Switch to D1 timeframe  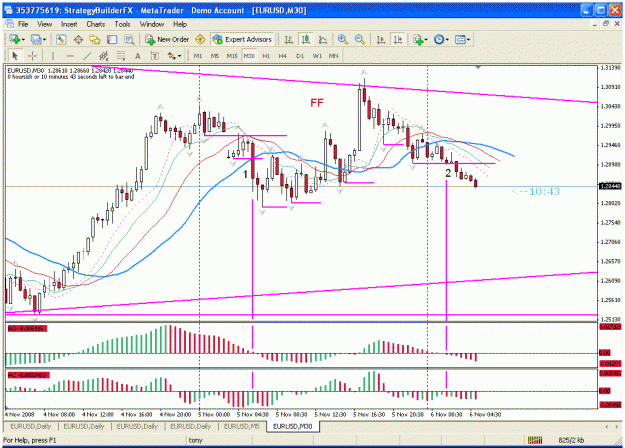pos(300,56)
